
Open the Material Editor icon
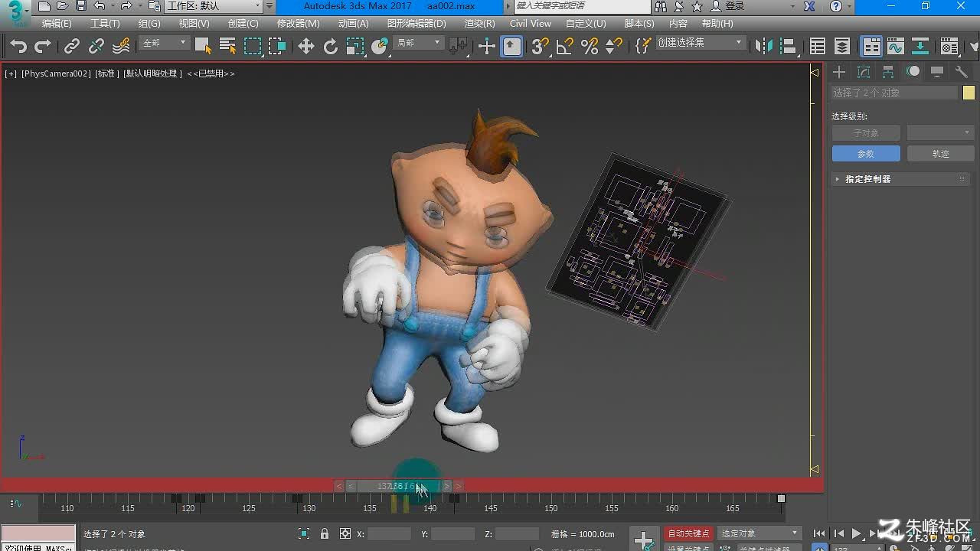(950, 47)
